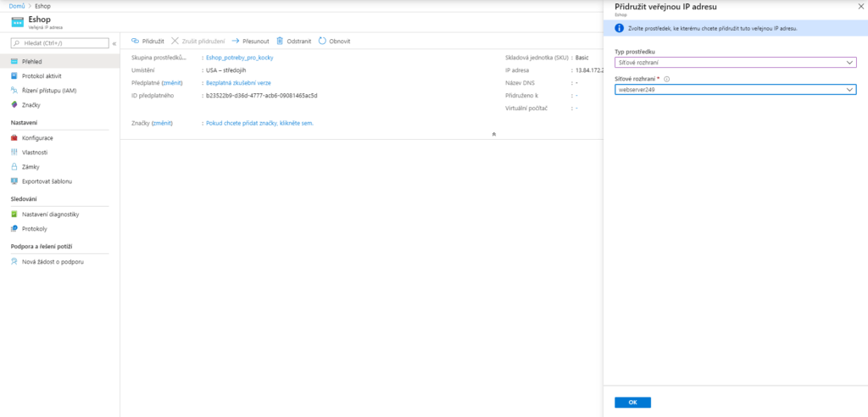
Task: Select Přehled menu item
Action: point(32,61)
